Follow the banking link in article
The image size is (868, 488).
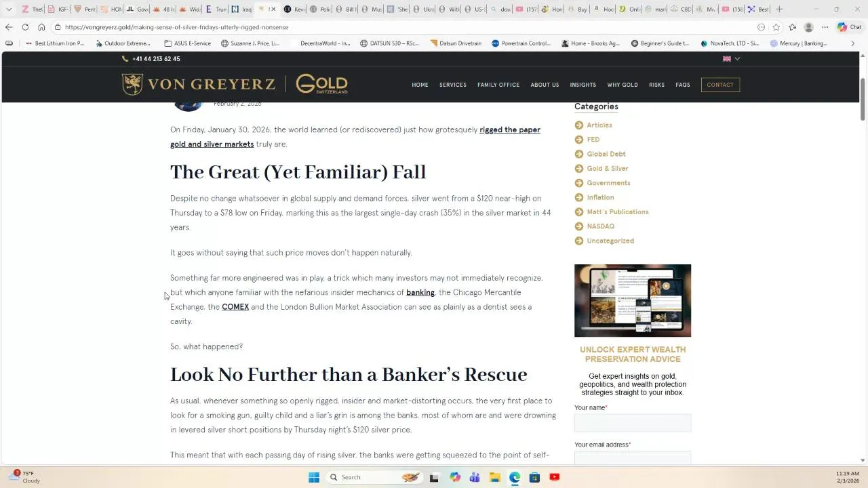pyautogui.click(x=420, y=292)
